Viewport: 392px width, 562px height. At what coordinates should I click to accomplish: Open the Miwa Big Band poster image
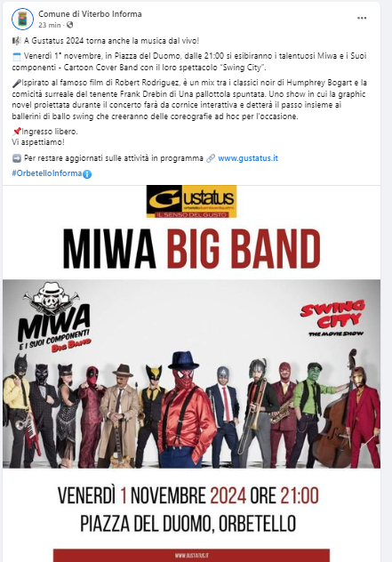point(191,373)
